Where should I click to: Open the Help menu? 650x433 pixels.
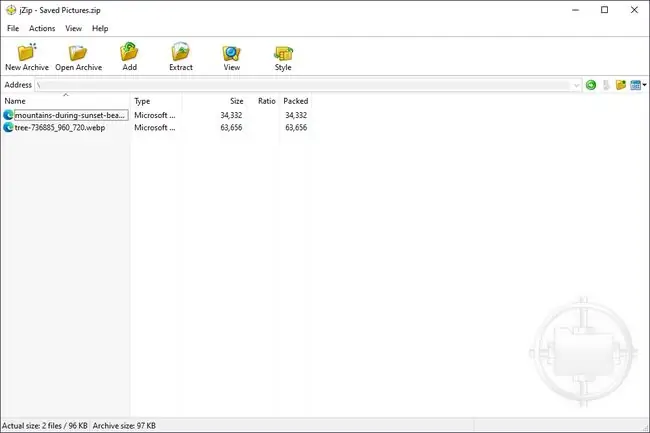tap(100, 29)
